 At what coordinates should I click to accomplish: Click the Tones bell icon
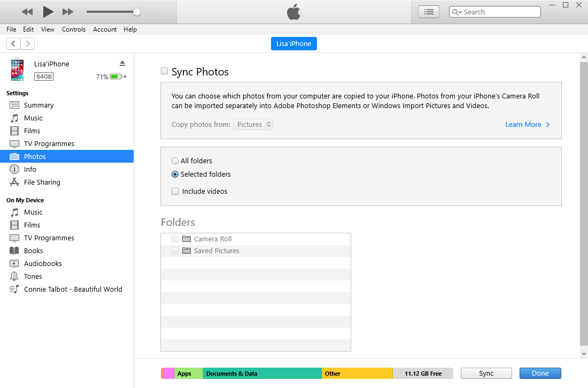click(14, 277)
